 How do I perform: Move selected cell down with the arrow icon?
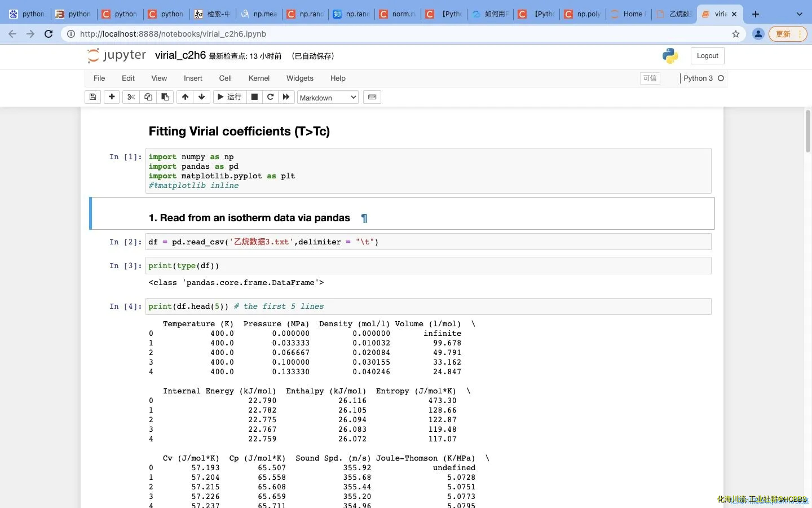[x=201, y=97]
